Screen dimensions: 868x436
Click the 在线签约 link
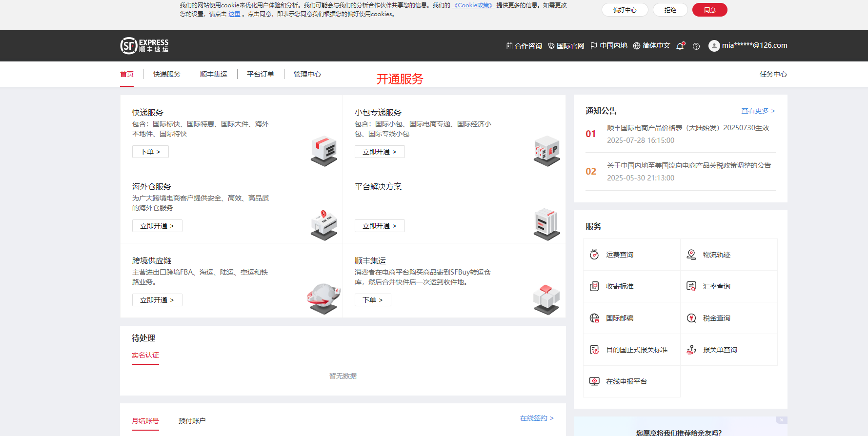pyautogui.click(x=537, y=418)
